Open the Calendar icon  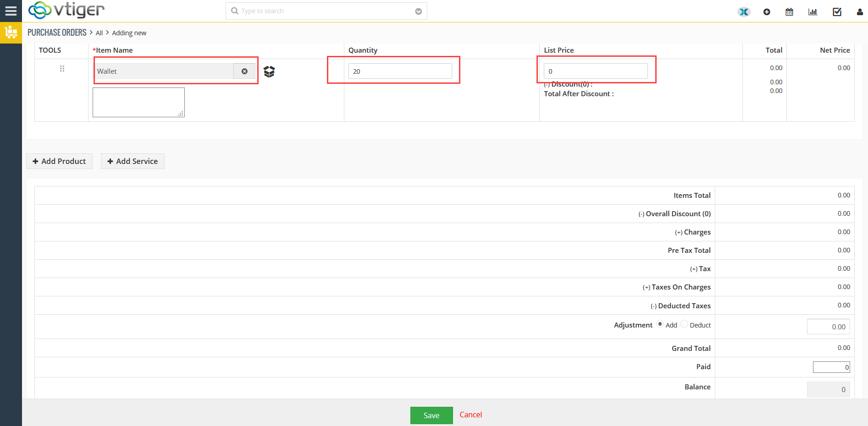coord(789,12)
